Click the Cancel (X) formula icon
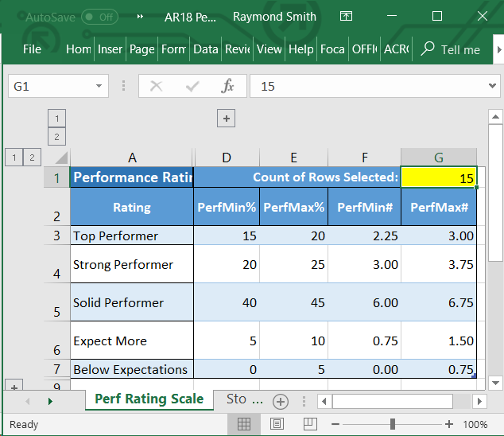Image resolution: width=504 pixels, height=436 pixels. click(x=157, y=86)
